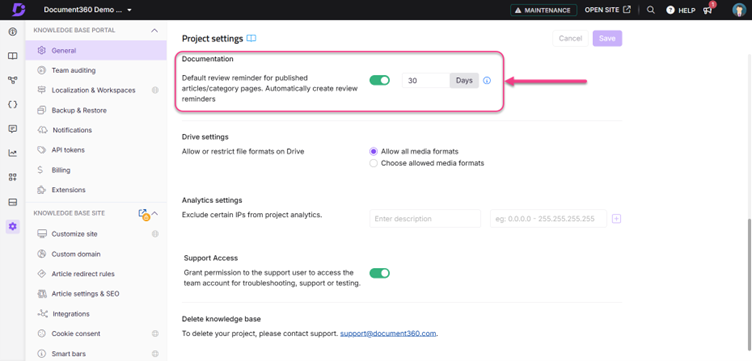Viewport: 752px width, 361px height.
Task: Collapse the Knowledge Base Portal section
Action: point(154,30)
